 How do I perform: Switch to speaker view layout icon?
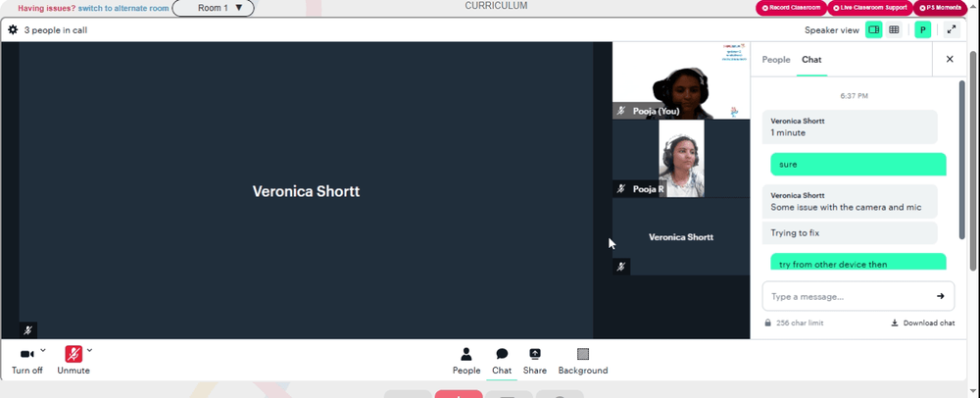click(x=874, y=29)
